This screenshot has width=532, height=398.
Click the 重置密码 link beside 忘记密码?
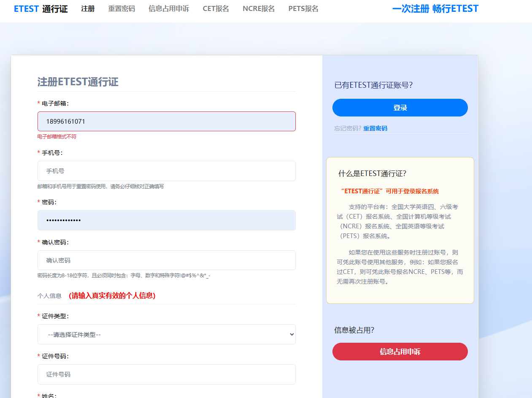(x=375, y=128)
